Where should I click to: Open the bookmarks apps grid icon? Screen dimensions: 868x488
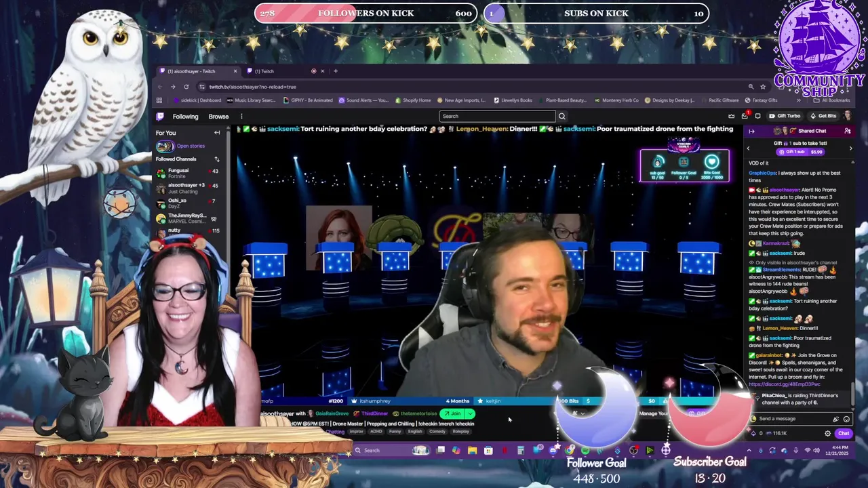(159, 100)
